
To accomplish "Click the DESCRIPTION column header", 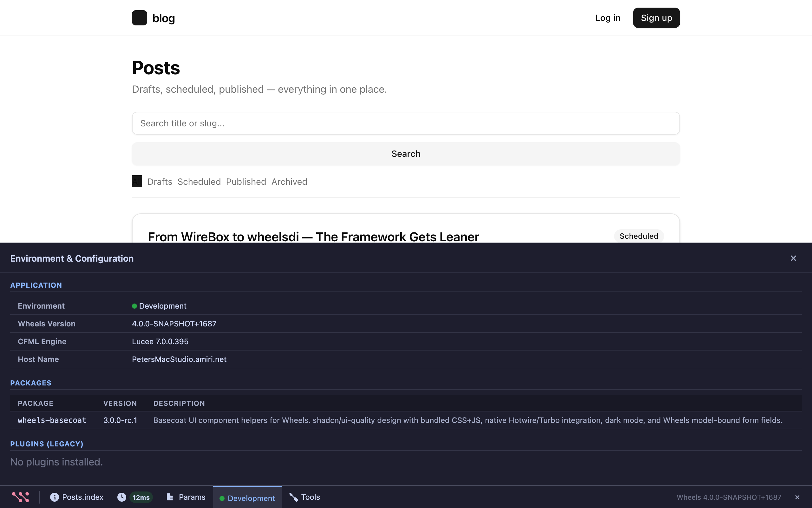I will point(179,403).
